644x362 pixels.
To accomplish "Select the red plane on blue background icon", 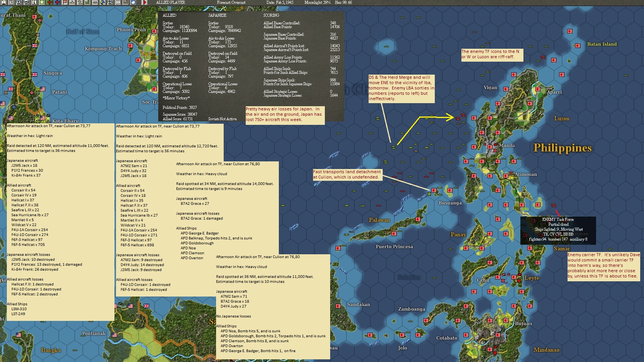I will point(57,2).
